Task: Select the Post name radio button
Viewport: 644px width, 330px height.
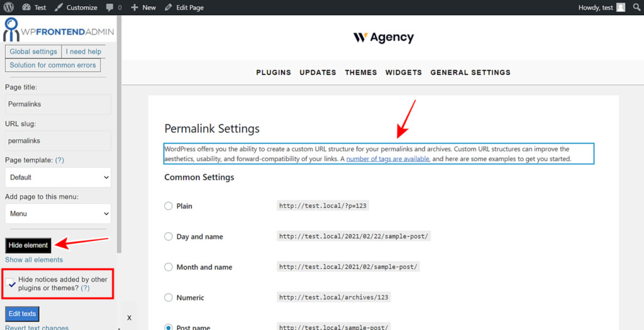Action: click(169, 327)
